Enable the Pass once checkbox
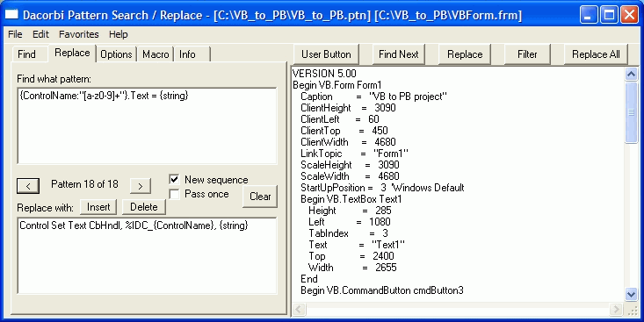The width and height of the screenshot is (644, 322). click(174, 194)
